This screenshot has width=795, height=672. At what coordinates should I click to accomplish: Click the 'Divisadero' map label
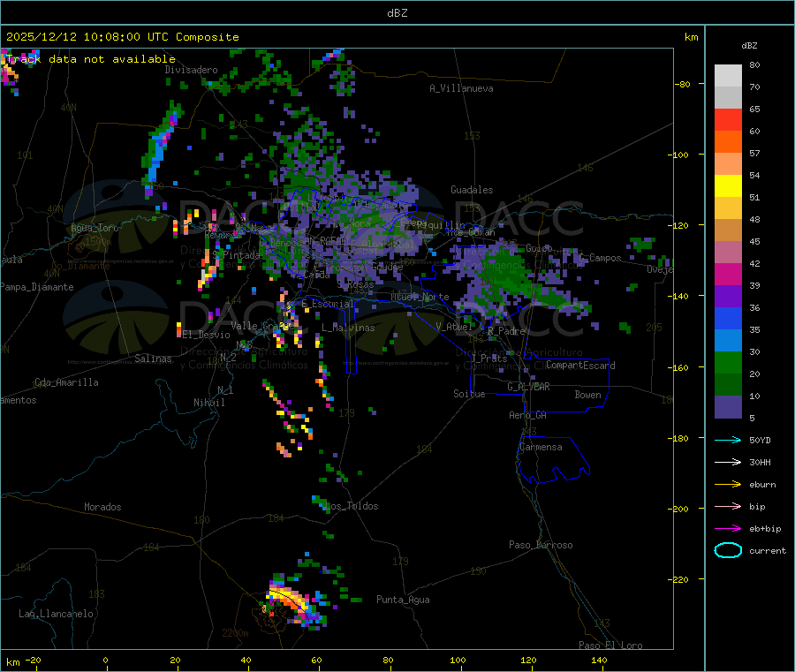tap(191, 70)
